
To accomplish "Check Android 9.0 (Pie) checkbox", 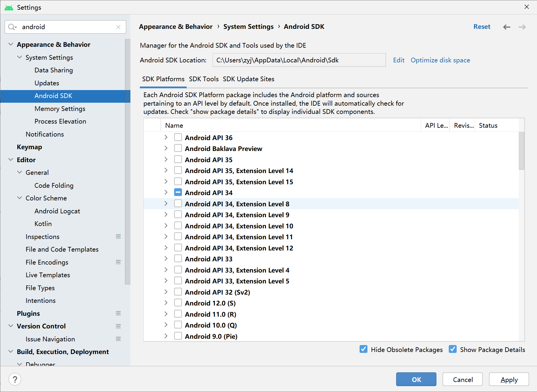I will 178,336.
